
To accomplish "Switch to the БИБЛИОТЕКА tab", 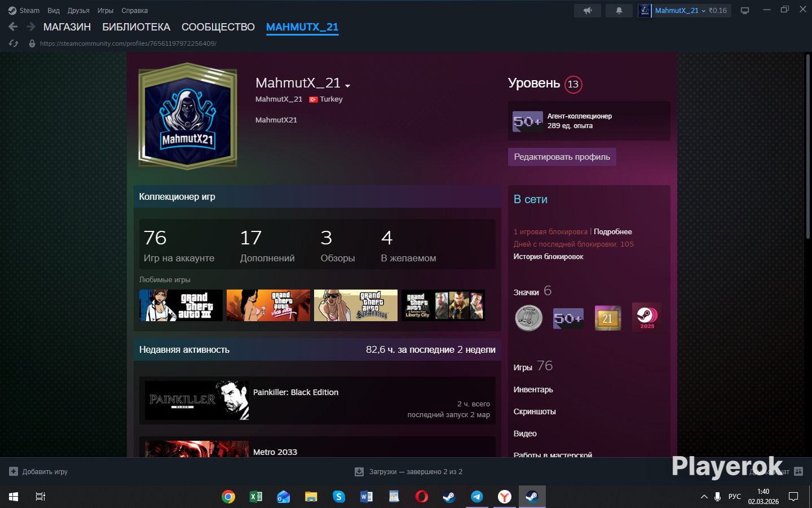I will [x=136, y=27].
